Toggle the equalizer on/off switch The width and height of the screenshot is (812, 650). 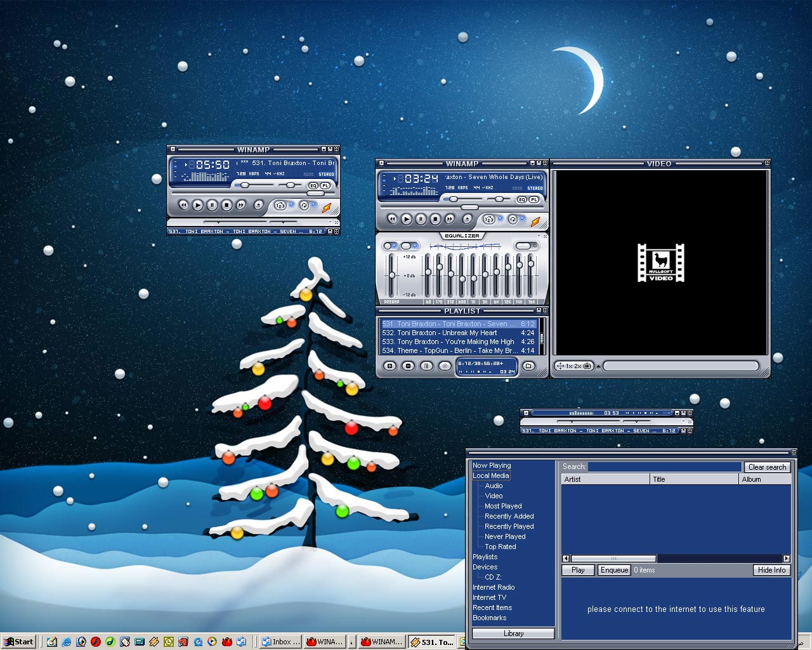coord(388,246)
